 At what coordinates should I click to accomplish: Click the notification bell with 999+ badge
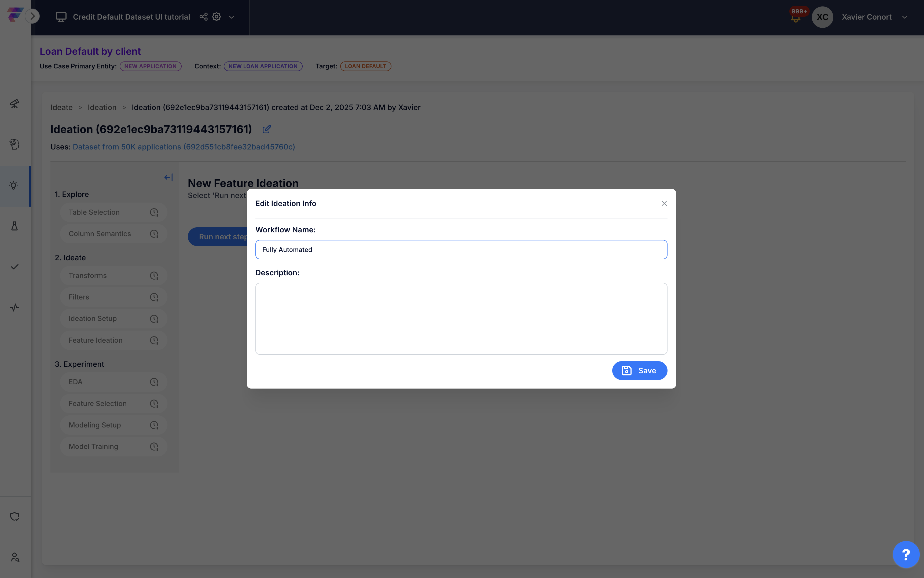(x=795, y=18)
